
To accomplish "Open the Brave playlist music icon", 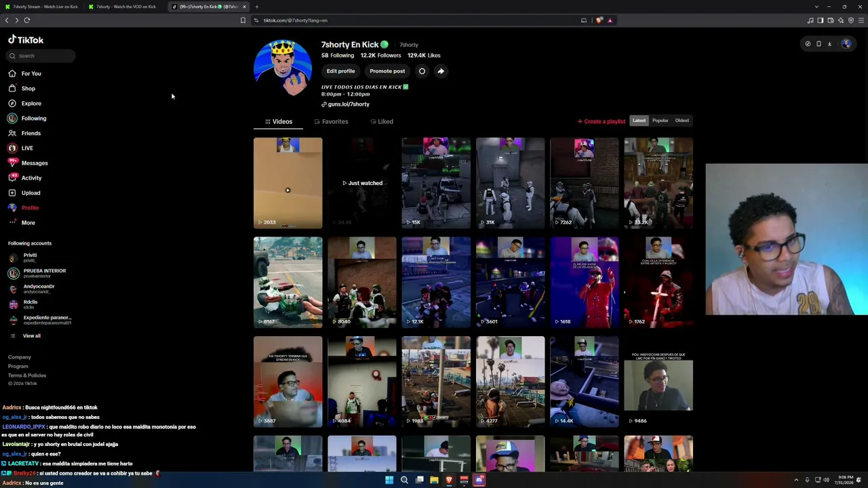I will click(810, 20).
